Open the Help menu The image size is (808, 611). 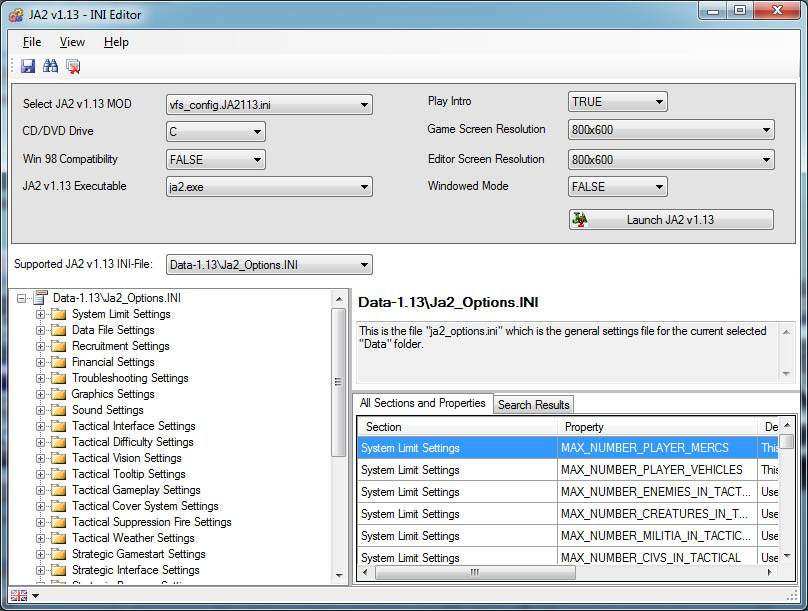[x=116, y=42]
